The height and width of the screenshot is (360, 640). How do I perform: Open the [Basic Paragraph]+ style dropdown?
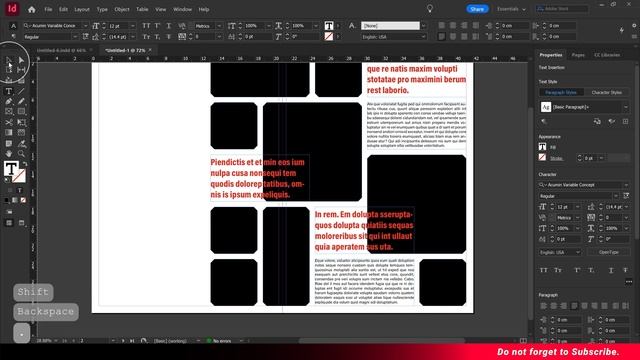(625, 107)
